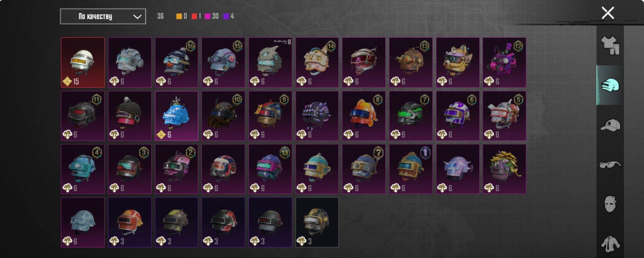This screenshot has width=644, height=258.
Task: Click the dropdown chevron arrow
Action: coord(137,16)
